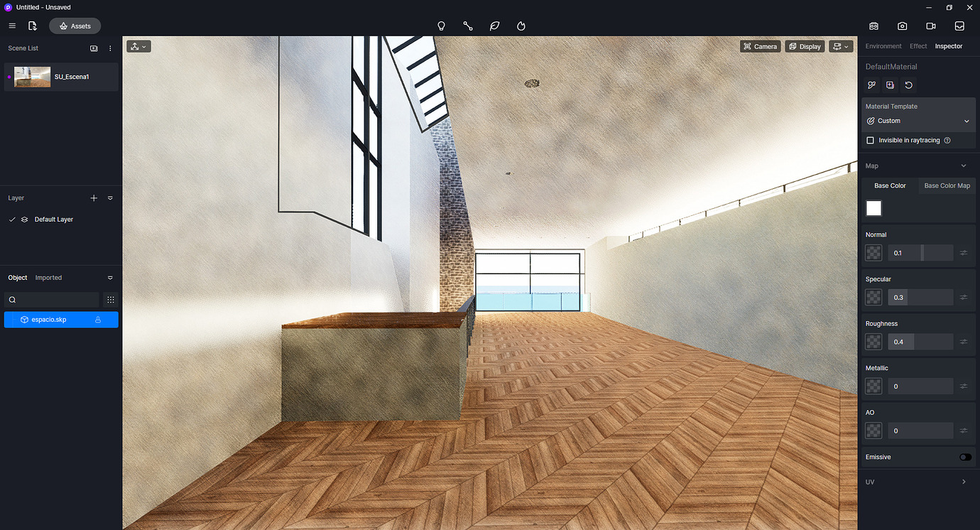Open the Assets library
Viewport: 980px width, 530px height.
(x=75, y=26)
